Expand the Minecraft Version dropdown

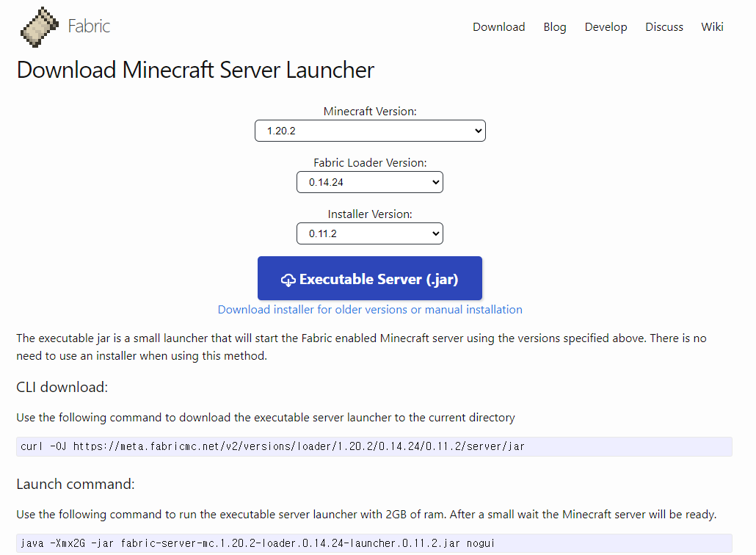pos(370,131)
